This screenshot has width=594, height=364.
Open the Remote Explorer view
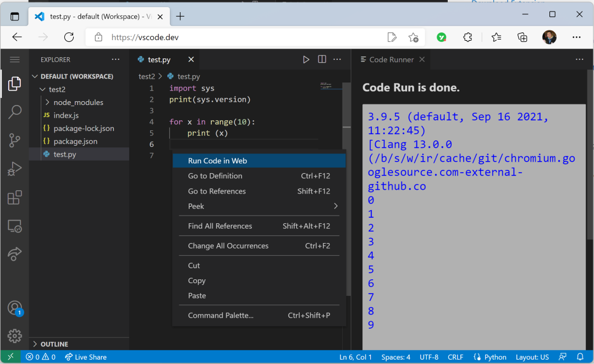[x=14, y=226]
